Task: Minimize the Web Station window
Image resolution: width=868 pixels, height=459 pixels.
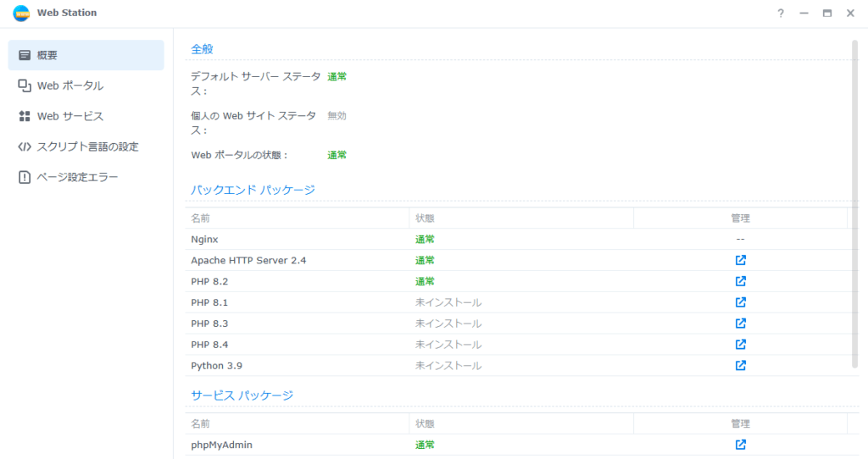Action: (x=804, y=14)
